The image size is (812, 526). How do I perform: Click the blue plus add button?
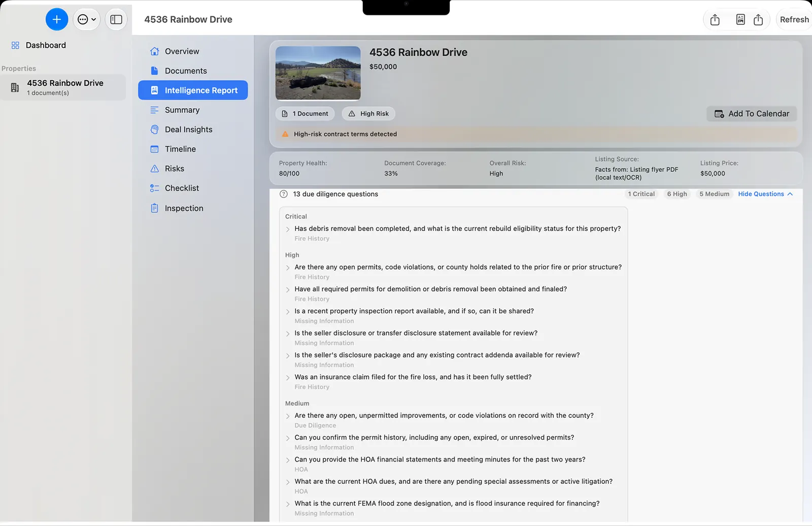(57, 19)
